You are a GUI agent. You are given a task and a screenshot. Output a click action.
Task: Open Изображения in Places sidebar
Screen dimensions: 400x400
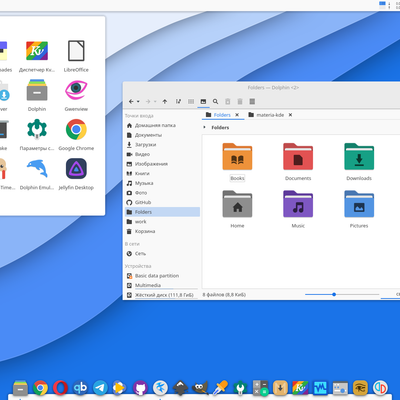click(162, 164)
